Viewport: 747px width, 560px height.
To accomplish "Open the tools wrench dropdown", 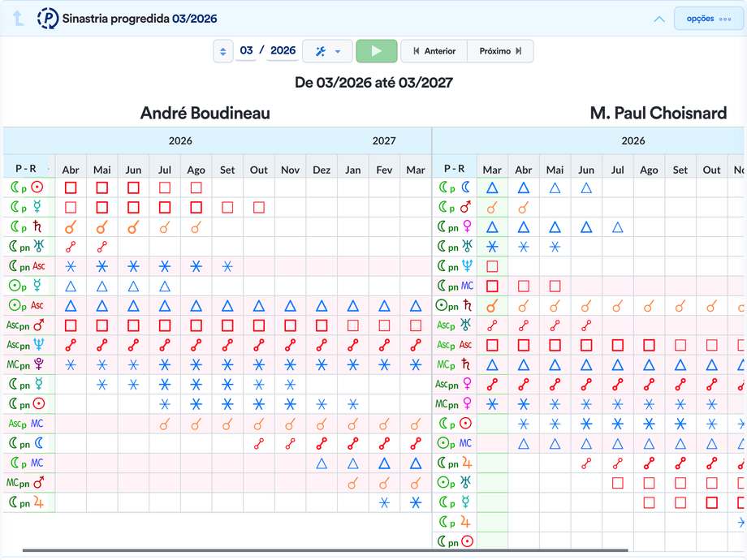I will pos(328,51).
